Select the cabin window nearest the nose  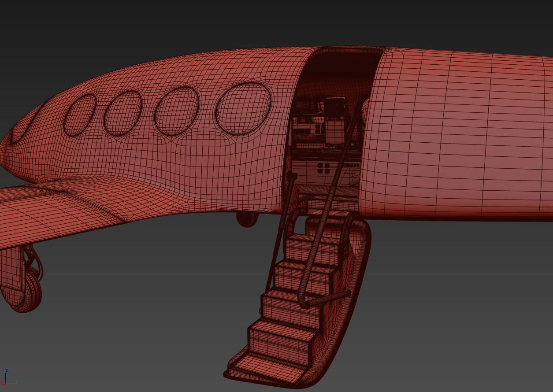click(x=80, y=115)
